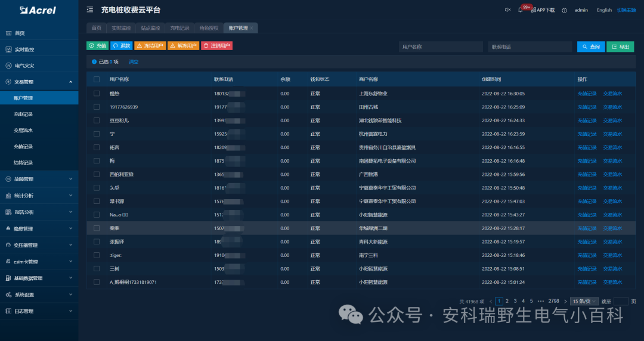Switch to the 站点监控 tab
Screen dimensions: 644x341
tap(150, 28)
